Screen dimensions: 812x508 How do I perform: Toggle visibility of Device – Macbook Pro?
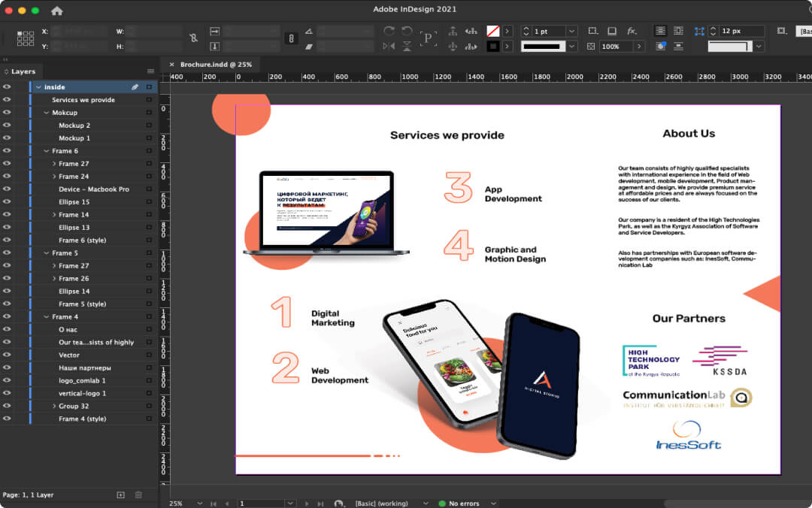tap(7, 189)
